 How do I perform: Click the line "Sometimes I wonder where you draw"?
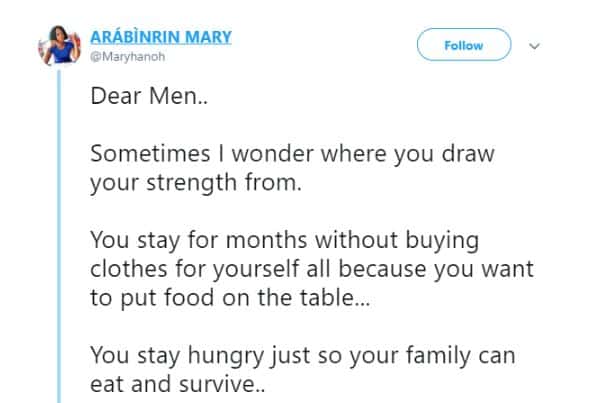pos(292,157)
